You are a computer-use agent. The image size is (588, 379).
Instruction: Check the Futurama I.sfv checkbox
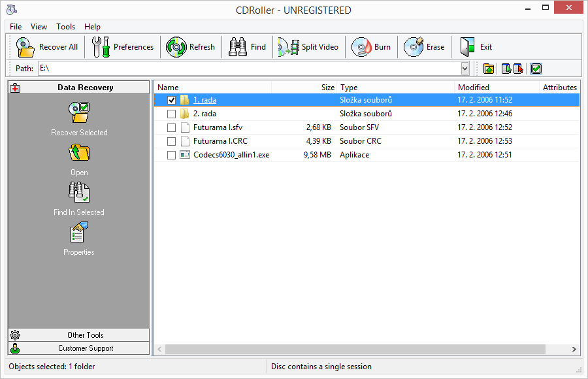(171, 127)
